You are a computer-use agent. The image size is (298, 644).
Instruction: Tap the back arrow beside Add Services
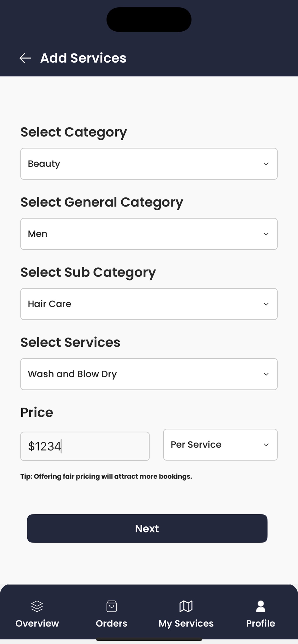[25, 58]
